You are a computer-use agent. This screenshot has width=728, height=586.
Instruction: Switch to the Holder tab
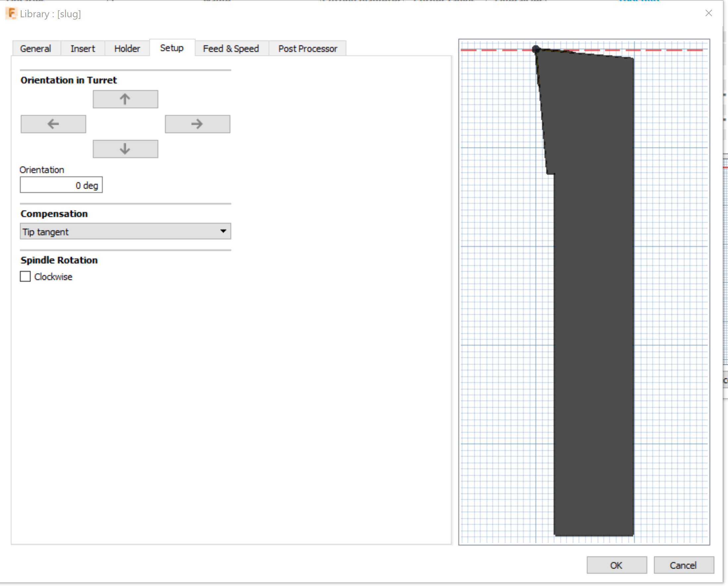(x=127, y=48)
